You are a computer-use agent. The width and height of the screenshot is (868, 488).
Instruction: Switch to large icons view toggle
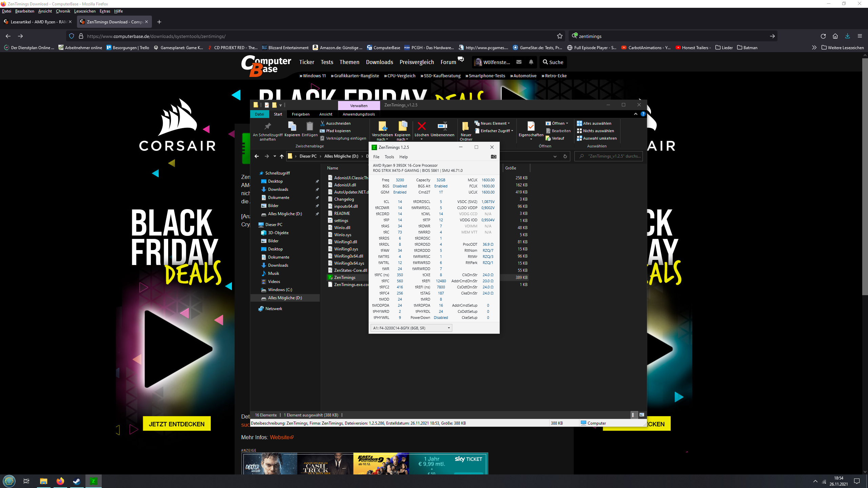[x=642, y=415]
